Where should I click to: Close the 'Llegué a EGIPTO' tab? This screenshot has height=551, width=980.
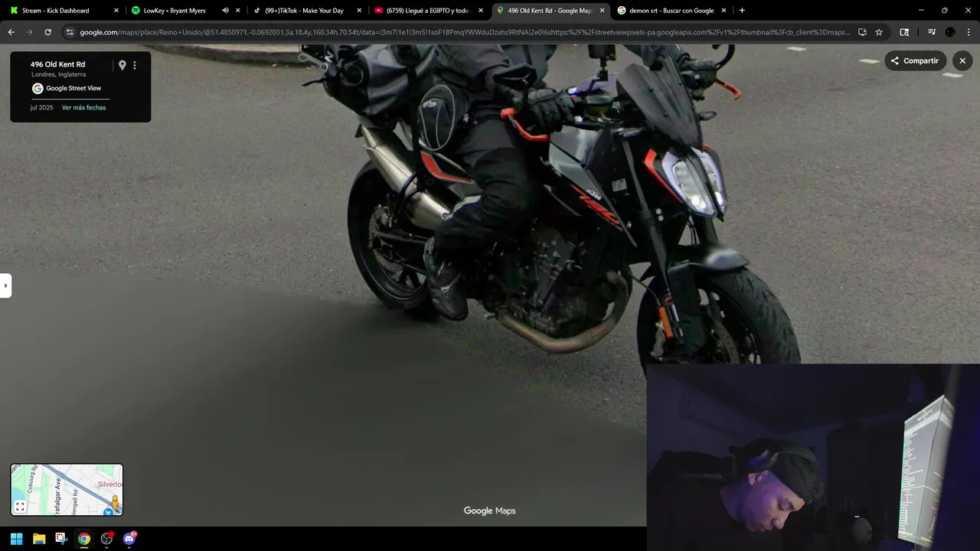tap(481, 11)
